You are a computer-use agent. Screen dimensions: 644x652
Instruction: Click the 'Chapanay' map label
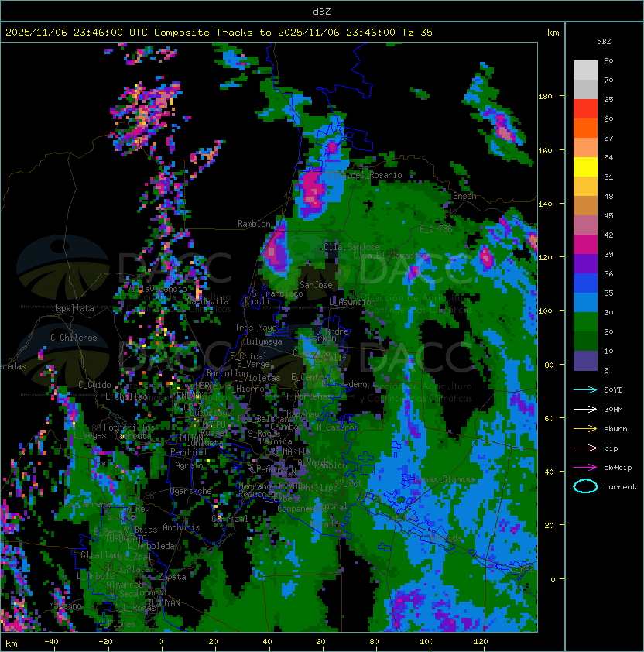(300, 414)
